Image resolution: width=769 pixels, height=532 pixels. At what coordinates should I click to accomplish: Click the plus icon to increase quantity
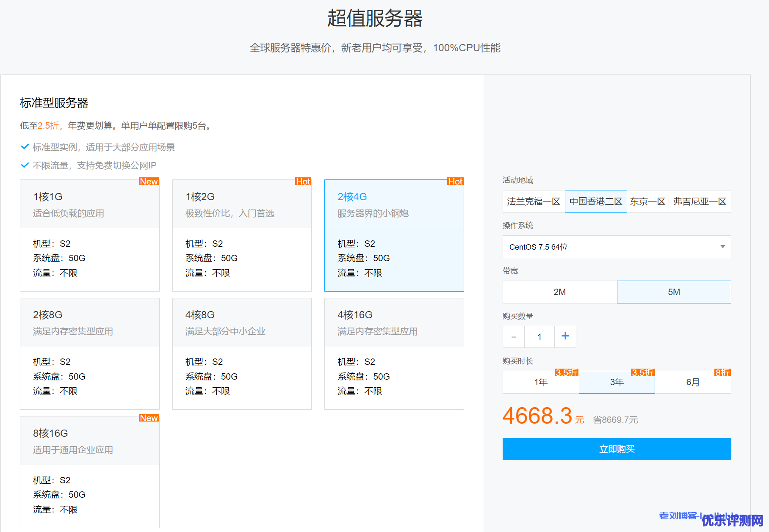(x=565, y=336)
